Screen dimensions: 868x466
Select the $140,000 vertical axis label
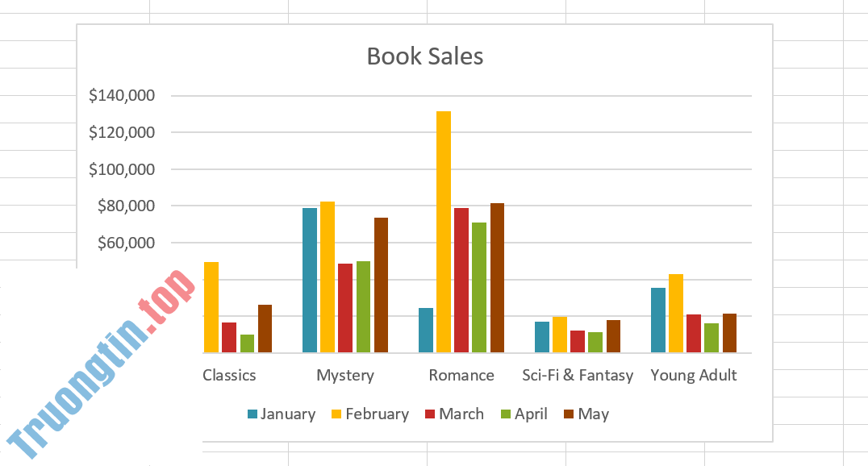coord(122,96)
